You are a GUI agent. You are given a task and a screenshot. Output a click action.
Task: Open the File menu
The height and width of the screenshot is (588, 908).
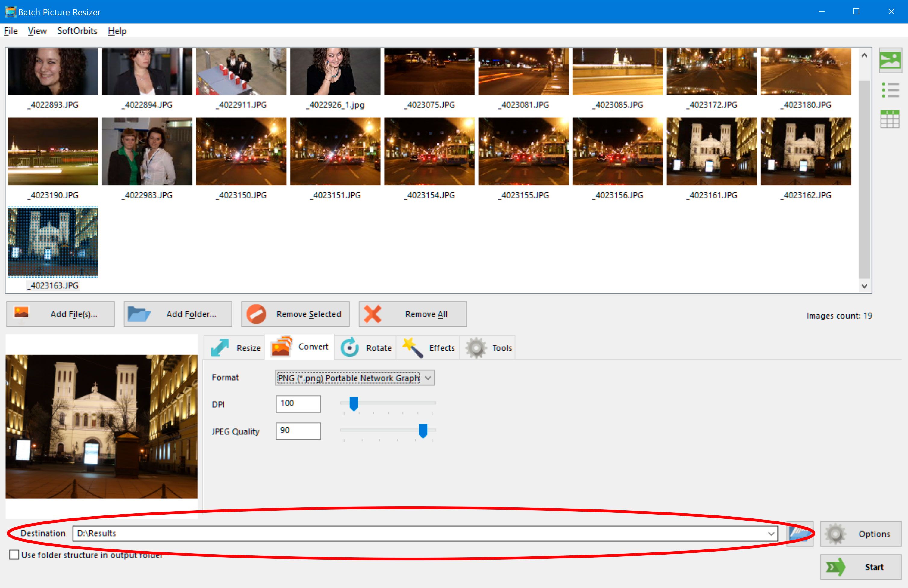pyautogui.click(x=10, y=30)
